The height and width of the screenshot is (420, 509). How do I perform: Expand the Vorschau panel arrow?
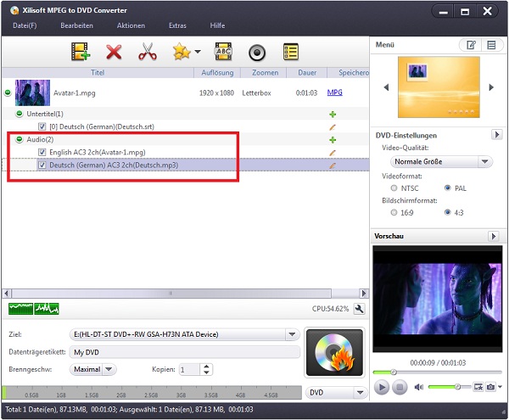point(493,236)
